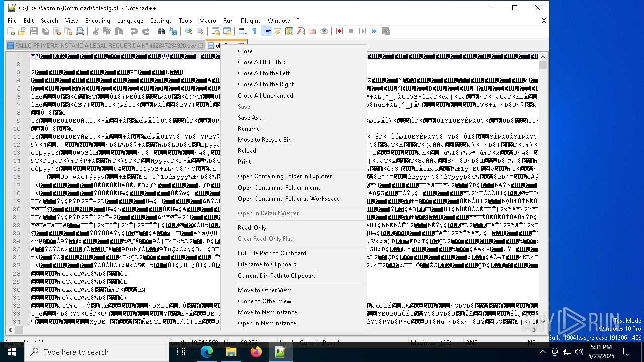This screenshot has height=362, width=644.
Task: Click the Undo arrow icon
Action: 134,31
